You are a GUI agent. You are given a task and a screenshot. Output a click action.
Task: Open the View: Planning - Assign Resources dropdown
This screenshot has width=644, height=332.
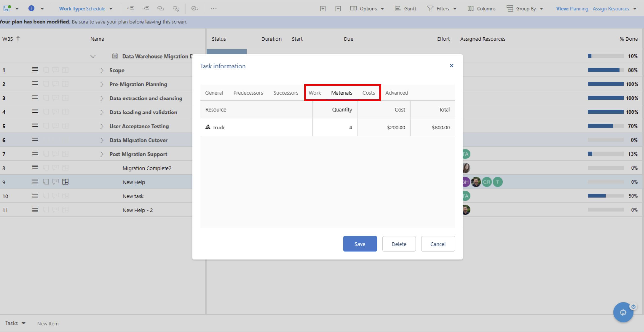click(x=596, y=8)
